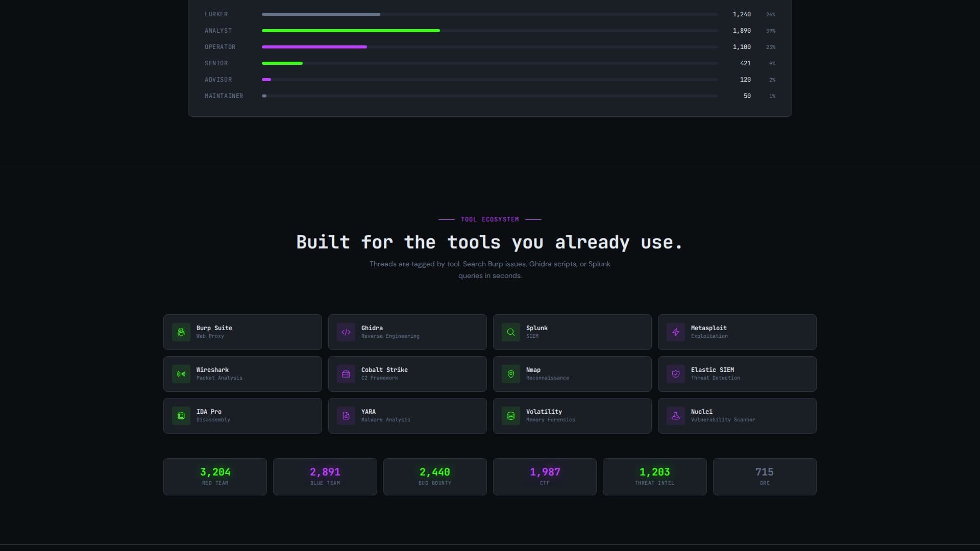Click the 26% Lurker percentage
Screen dimensions: 980x551
point(771,15)
